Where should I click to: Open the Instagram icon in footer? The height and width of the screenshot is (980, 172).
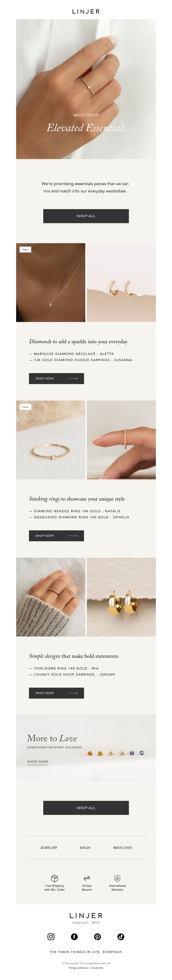51,937
